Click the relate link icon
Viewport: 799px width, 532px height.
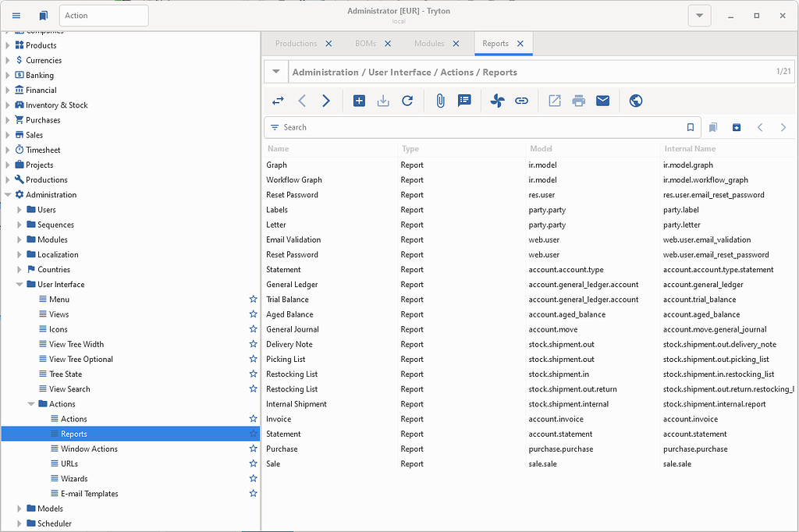[522, 101]
